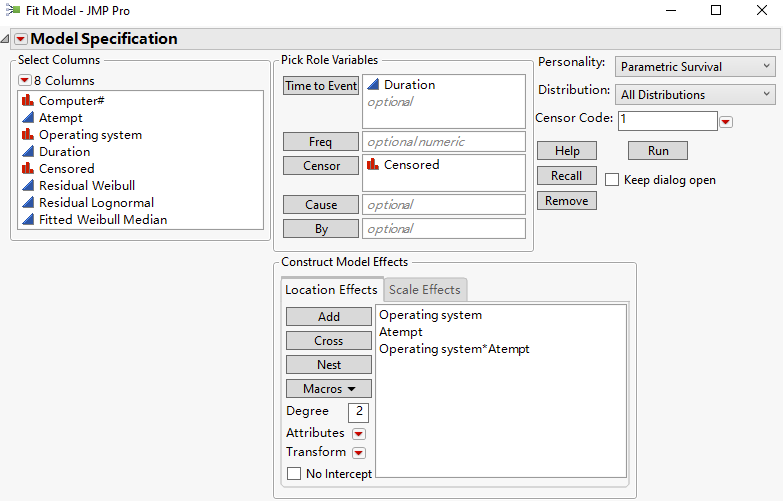Click the Censor Code input field
This screenshot has height=501, width=783.
point(666,120)
